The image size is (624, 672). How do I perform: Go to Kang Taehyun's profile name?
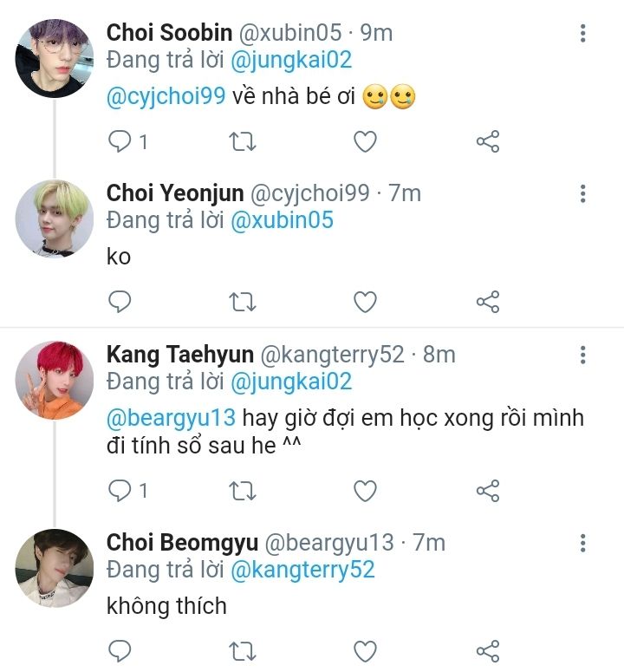coord(180,355)
